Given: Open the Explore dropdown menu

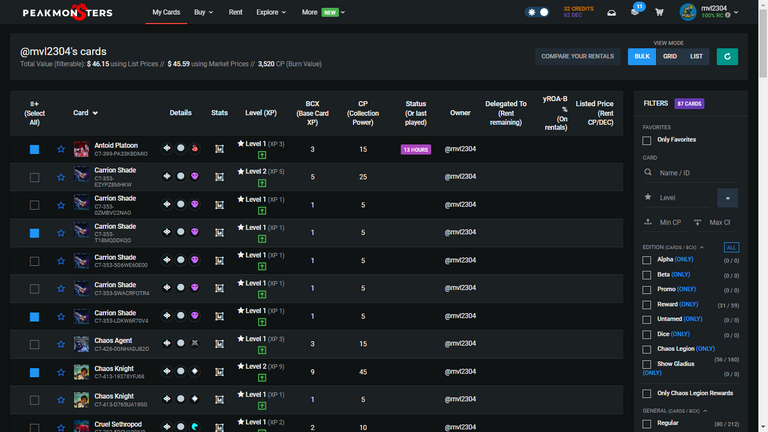Looking at the screenshot, I should 271,12.
